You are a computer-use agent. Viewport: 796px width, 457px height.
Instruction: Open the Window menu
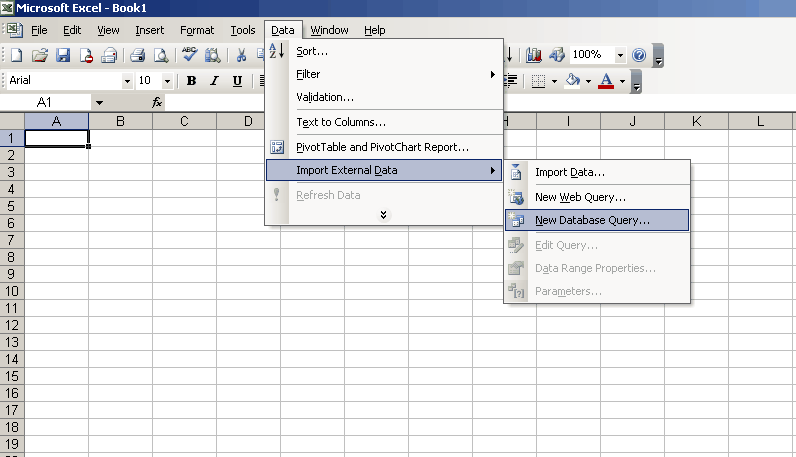[329, 30]
